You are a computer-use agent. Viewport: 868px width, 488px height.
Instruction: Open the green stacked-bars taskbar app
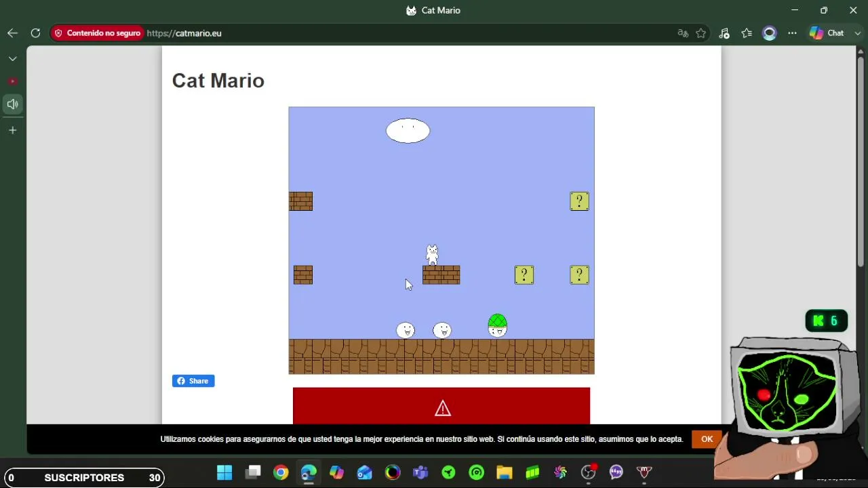click(532, 472)
